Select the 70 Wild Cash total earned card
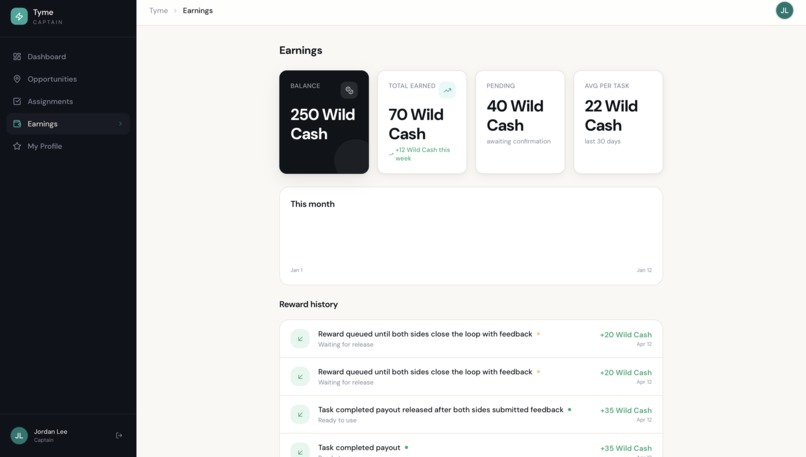 pos(422,122)
